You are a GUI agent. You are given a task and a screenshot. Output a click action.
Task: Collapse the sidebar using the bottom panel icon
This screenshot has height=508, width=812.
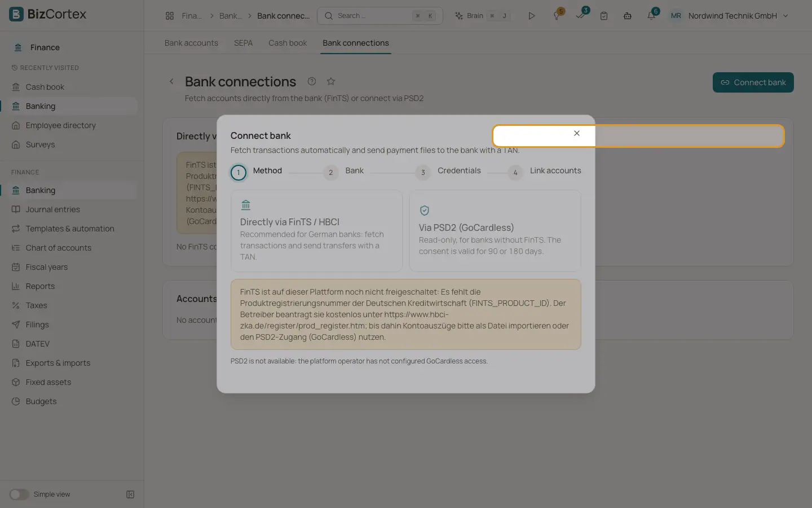click(130, 494)
